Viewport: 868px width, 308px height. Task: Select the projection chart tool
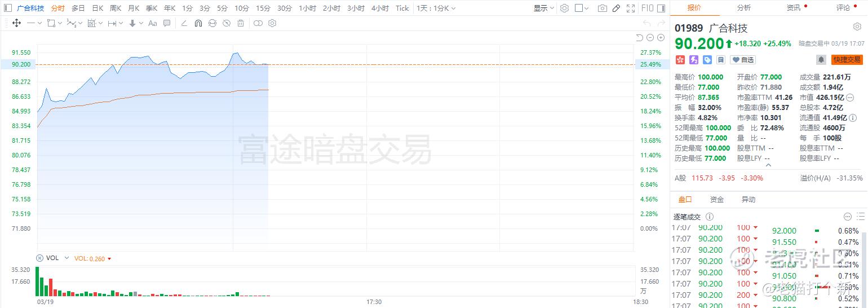point(92,23)
